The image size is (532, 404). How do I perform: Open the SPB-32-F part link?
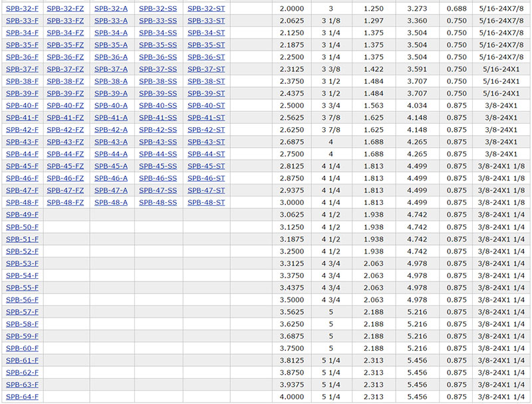[22, 9]
